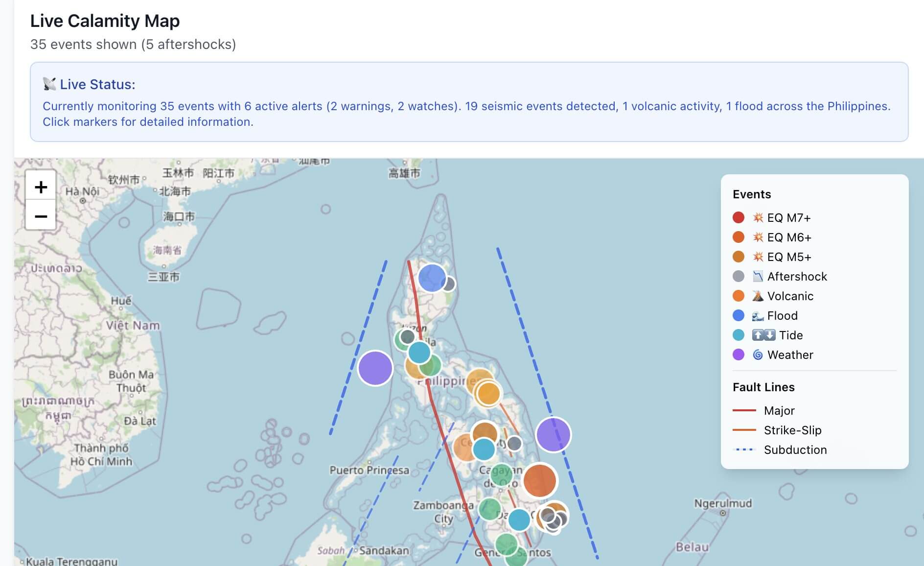The width and height of the screenshot is (924, 566).
Task: Select the Live Calamity Map title
Action: click(x=105, y=21)
